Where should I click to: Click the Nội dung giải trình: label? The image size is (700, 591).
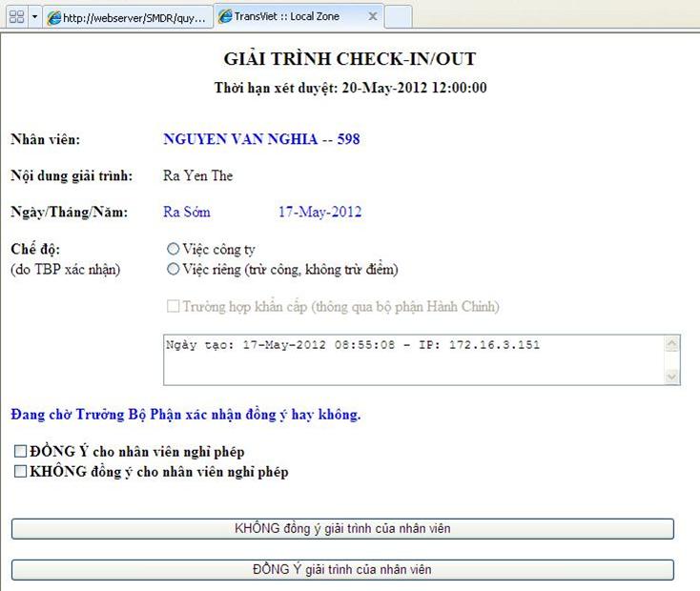72,175
